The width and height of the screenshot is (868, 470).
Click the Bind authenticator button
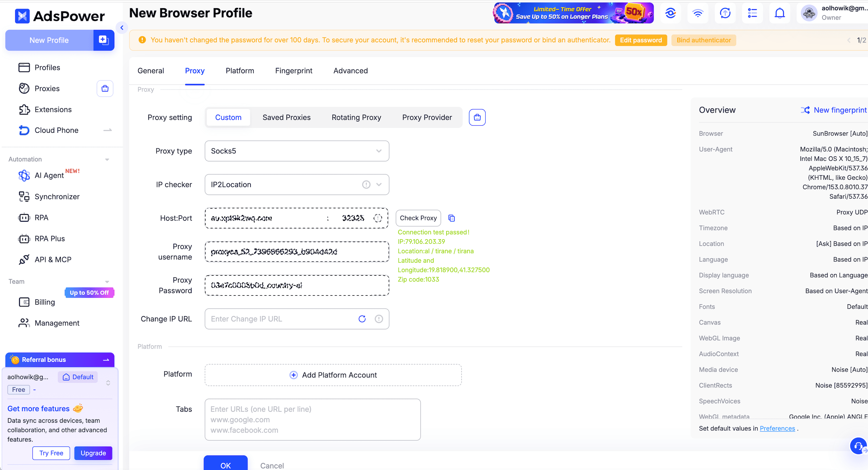703,40
